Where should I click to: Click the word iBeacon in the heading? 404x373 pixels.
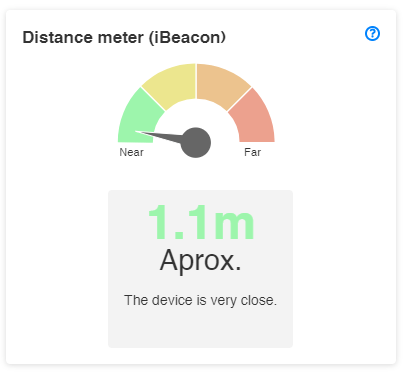189,37
